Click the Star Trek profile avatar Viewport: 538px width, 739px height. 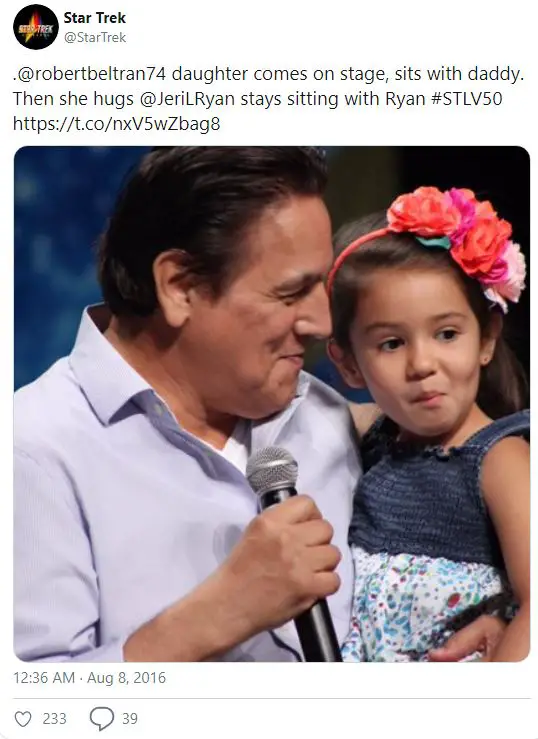coord(36,27)
